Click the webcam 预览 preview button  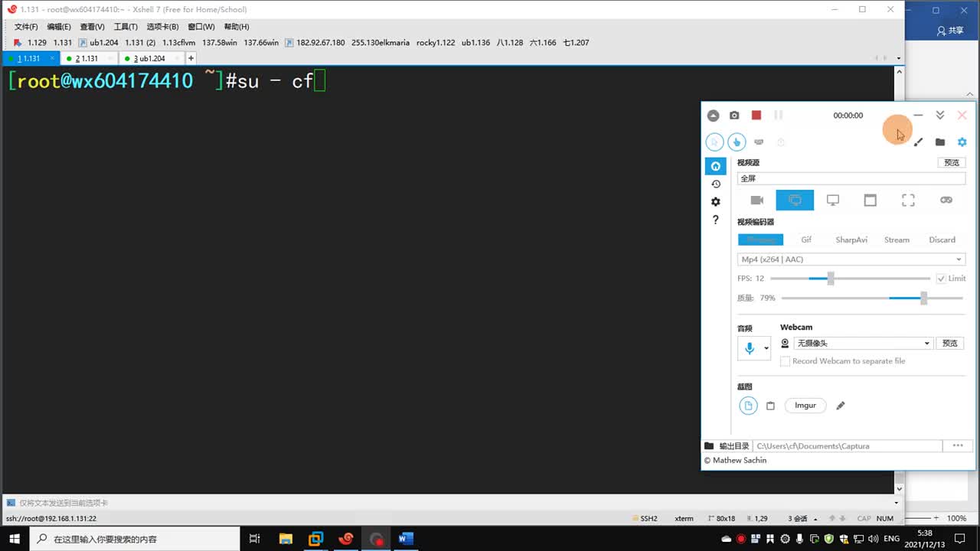click(950, 344)
